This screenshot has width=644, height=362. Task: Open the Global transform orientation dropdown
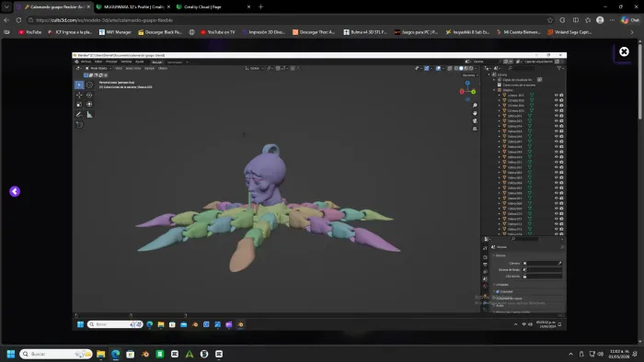tap(255, 69)
